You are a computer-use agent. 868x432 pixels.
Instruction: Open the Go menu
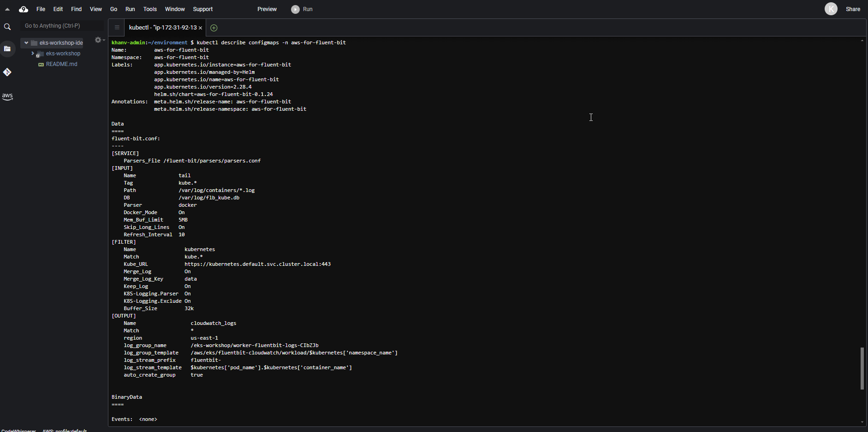click(x=113, y=9)
